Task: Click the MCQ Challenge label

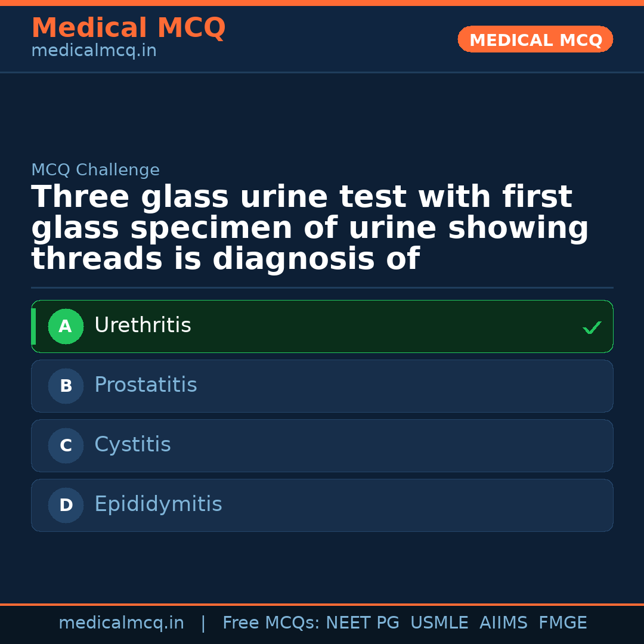Action: [x=95, y=170]
